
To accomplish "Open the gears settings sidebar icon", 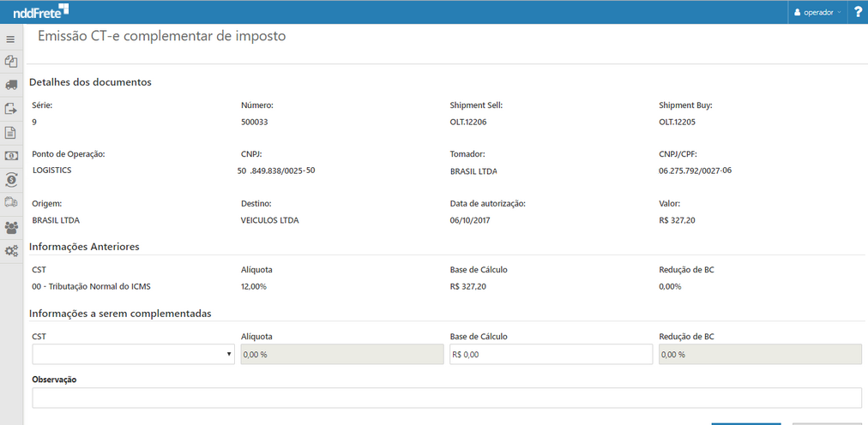I will pos(11,251).
